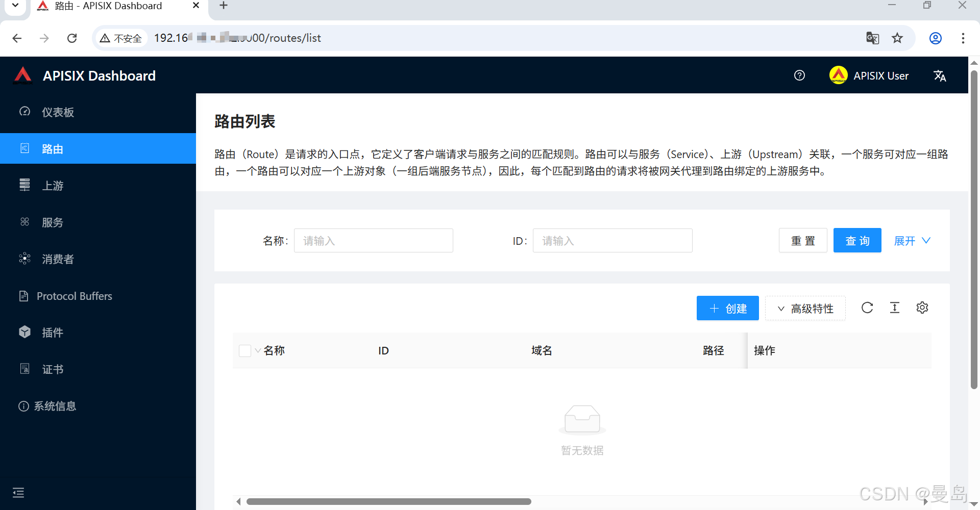Switch dashboard language via translate icon
Viewport: 980px width, 510px height.
point(940,75)
